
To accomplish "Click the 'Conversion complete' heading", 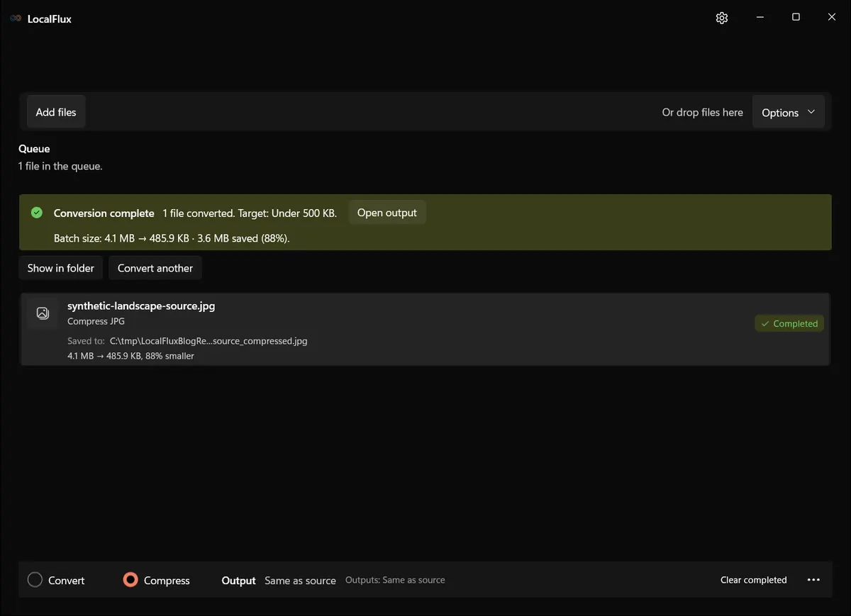I will coord(104,213).
